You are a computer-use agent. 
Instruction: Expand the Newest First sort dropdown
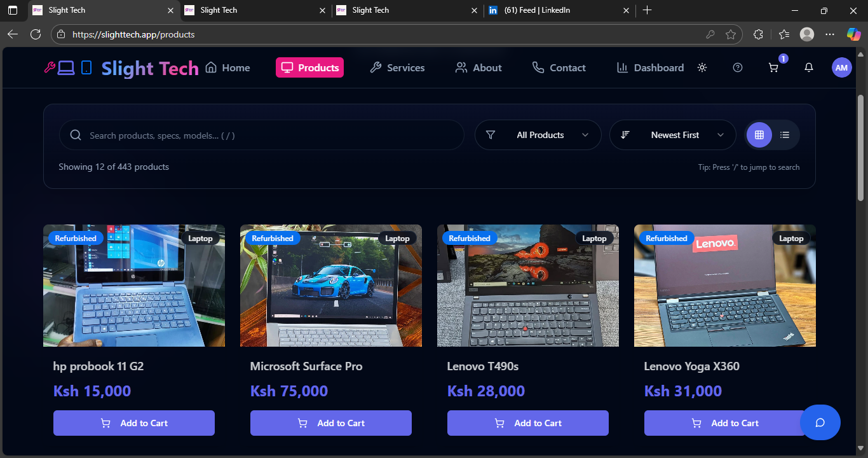tap(673, 135)
